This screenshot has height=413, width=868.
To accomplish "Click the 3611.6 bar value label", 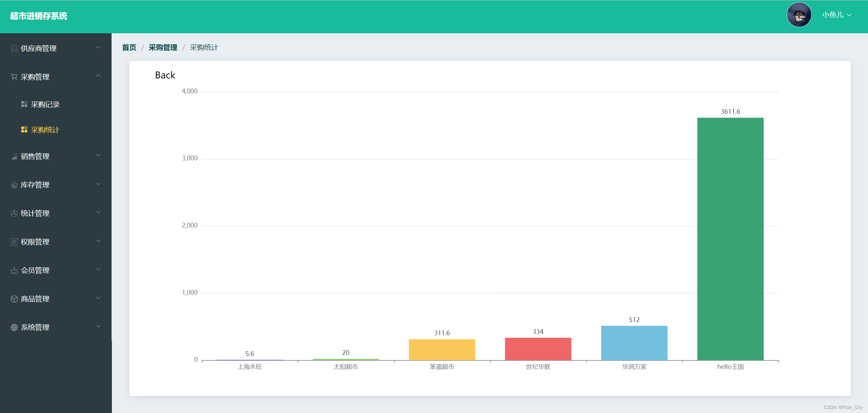I will (730, 111).
